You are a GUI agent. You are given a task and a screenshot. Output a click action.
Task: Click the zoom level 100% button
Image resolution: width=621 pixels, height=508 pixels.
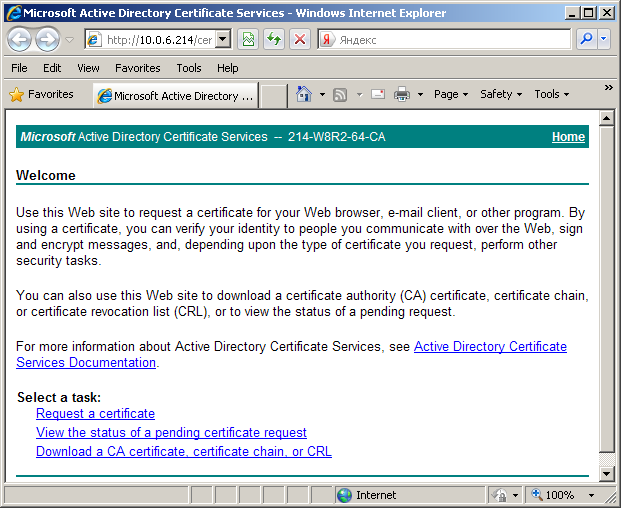(x=554, y=495)
